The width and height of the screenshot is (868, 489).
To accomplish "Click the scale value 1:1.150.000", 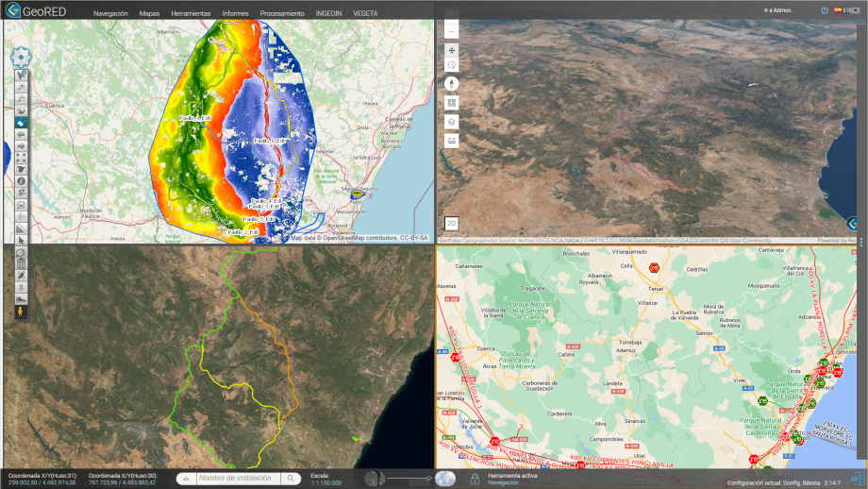I will pos(326,483).
